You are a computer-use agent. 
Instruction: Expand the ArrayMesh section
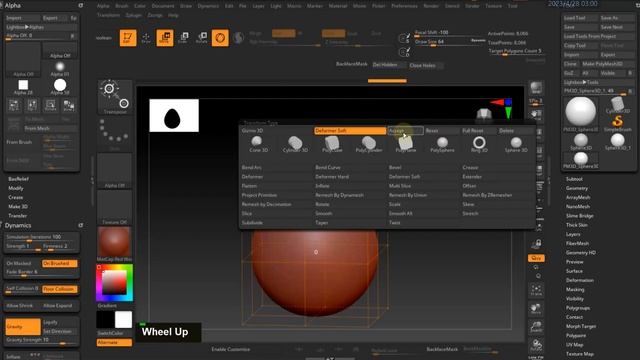578,198
